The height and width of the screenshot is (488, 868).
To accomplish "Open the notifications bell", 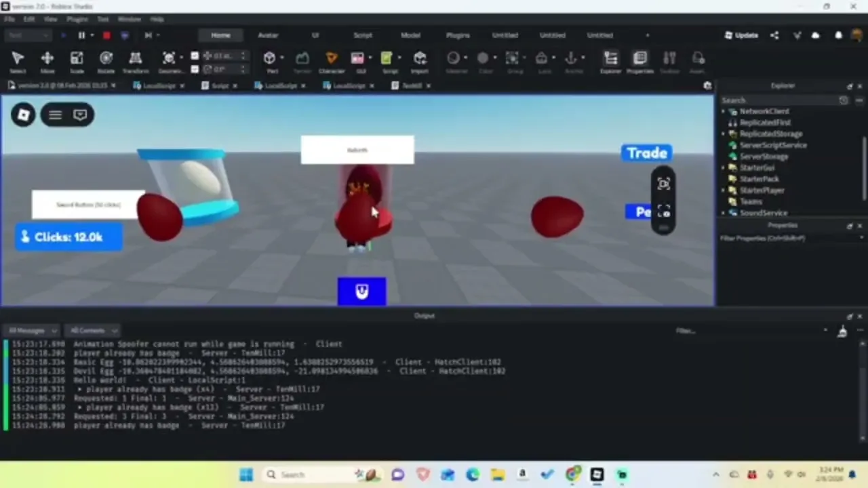I will pyautogui.click(x=839, y=35).
